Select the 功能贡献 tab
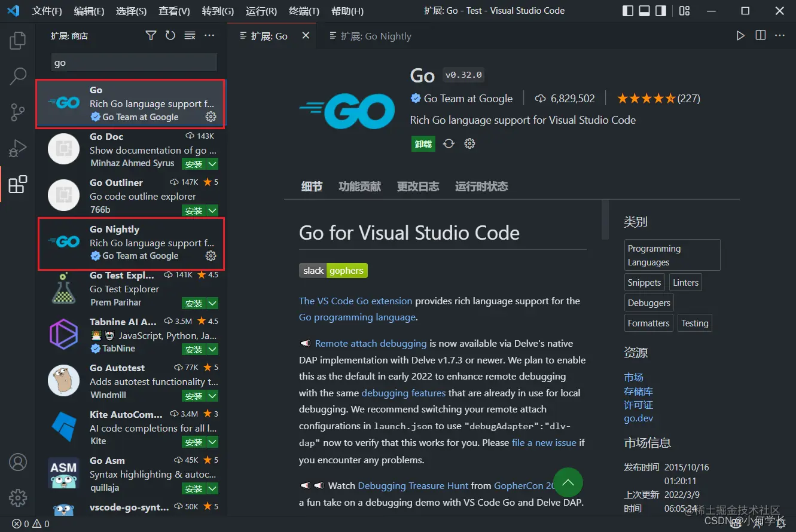This screenshot has height=532, width=796. tap(359, 186)
